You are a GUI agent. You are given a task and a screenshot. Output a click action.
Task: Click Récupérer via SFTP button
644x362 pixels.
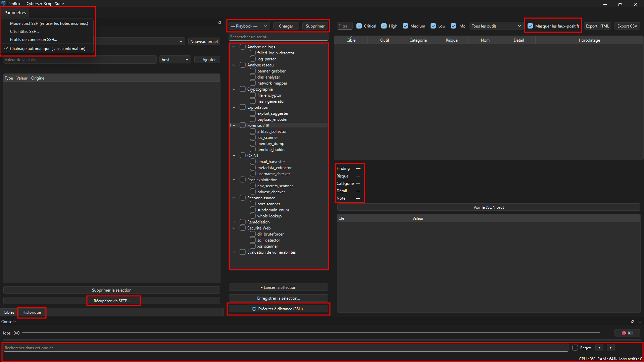112,301
